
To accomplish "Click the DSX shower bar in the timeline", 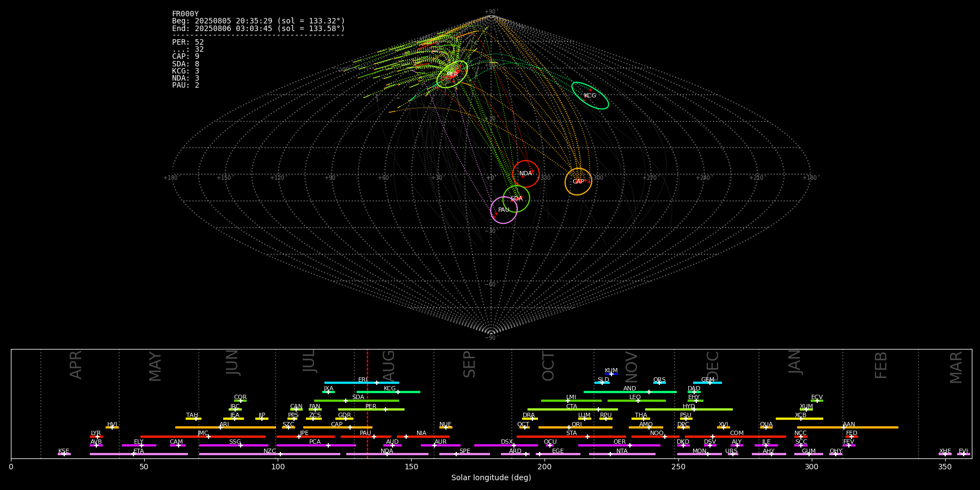I will (506, 445).
